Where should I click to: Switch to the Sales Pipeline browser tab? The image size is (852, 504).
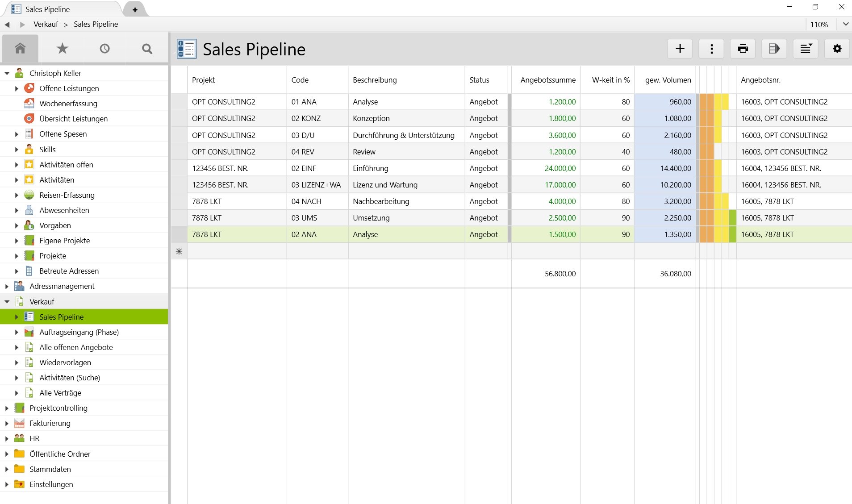[x=48, y=8]
